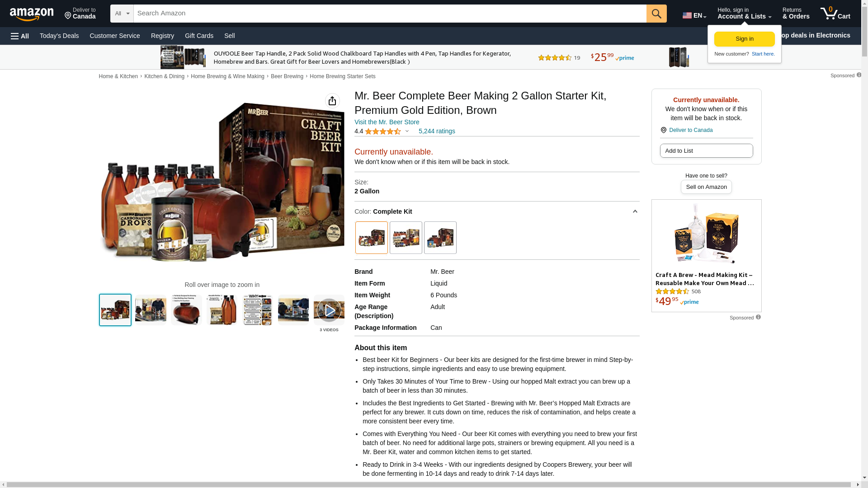
Task: Click the yellow Sign in button
Action: click(745, 39)
